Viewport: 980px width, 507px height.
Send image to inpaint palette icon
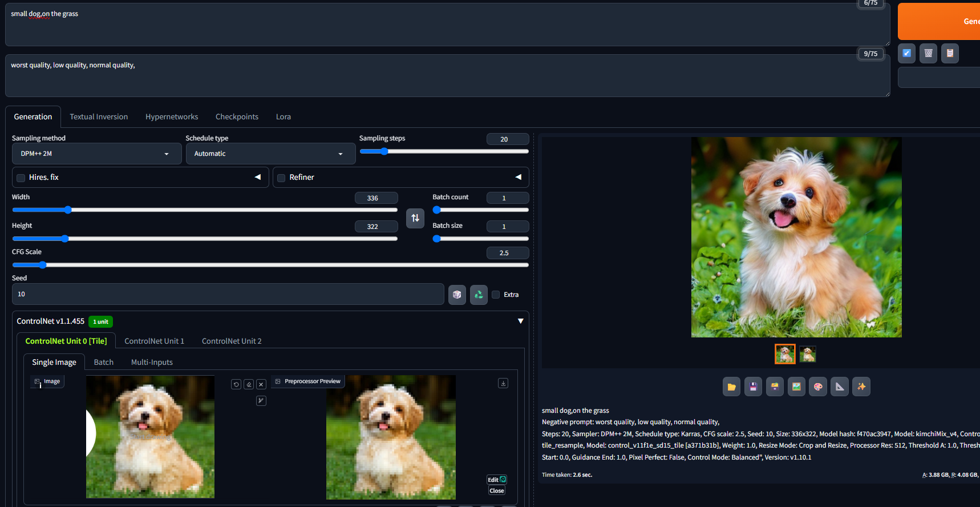tap(818, 387)
